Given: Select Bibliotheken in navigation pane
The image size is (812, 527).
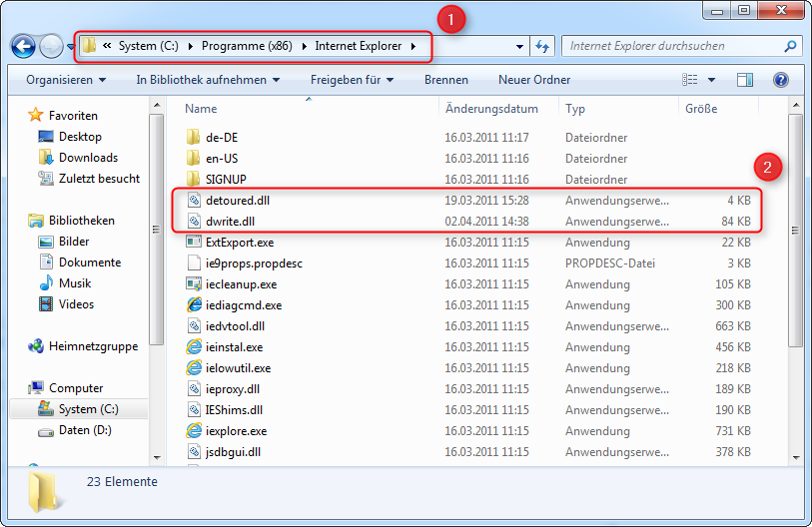Looking at the screenshot, I should (81, 221).
